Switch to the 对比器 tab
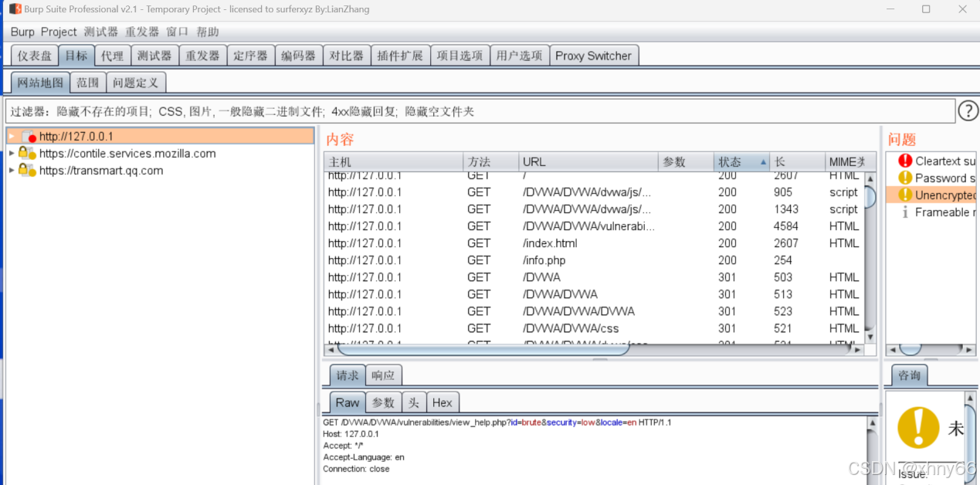Viewport: 980px width, 485px height. [x=346, y=56]
